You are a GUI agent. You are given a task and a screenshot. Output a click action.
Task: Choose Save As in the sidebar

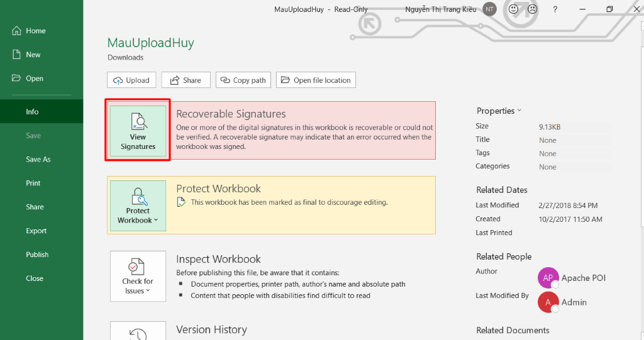pyautogui.click(x=38, y=160)
